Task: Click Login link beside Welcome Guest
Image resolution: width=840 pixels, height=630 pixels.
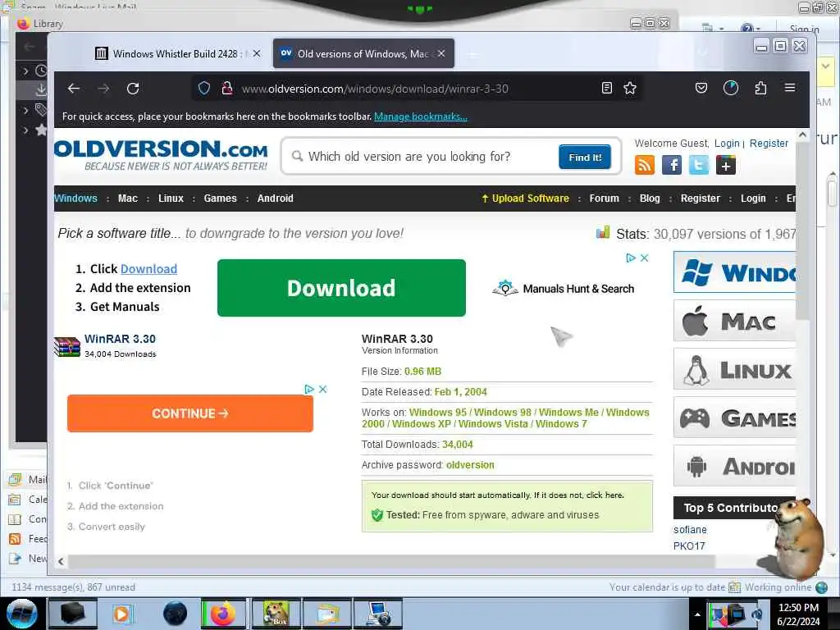Action: pos(727,143)
